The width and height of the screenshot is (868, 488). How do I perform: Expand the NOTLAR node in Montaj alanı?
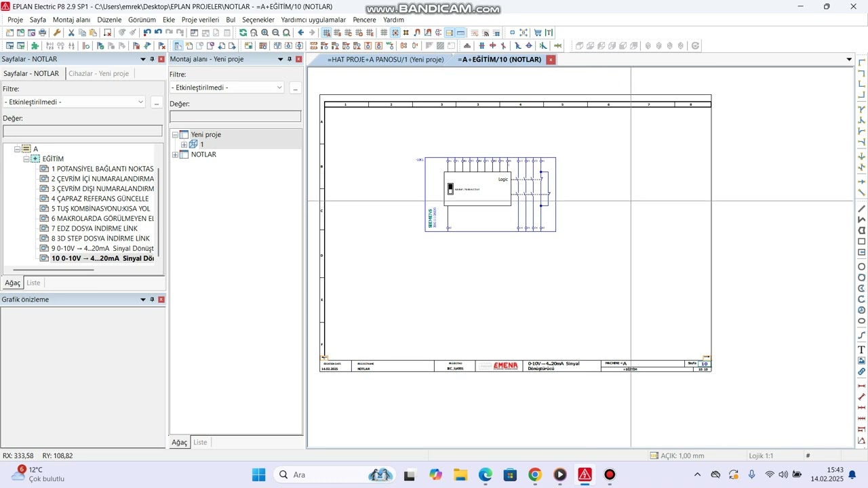[x=175, y=155]
